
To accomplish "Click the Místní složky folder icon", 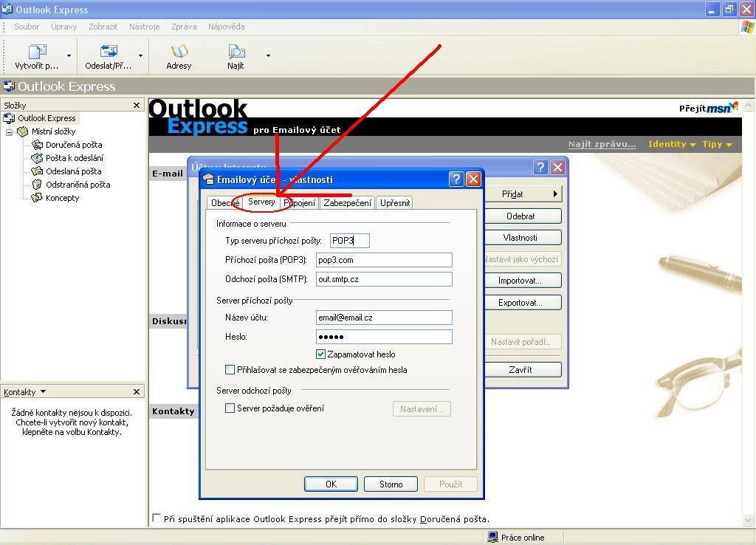I will [x=23, y=131].
